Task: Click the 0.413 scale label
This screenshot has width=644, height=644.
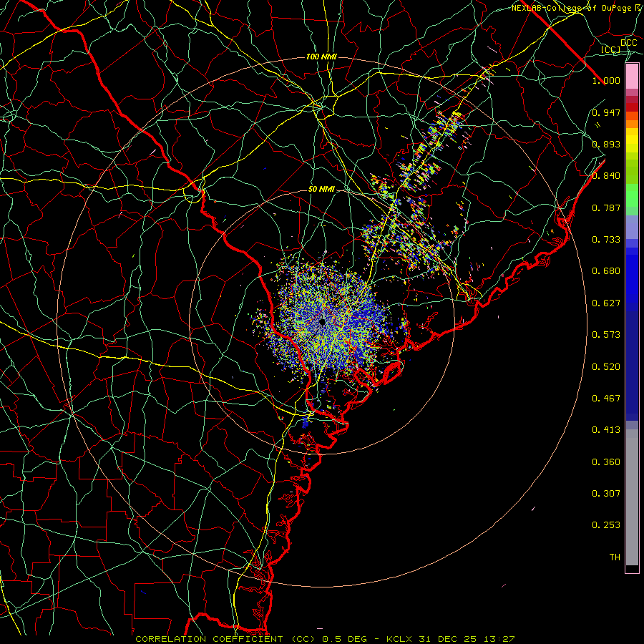Action: [x=606, y=430]
